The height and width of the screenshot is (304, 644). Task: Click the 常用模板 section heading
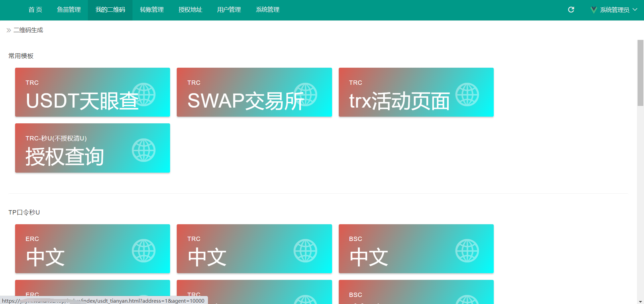pos(21,56)
